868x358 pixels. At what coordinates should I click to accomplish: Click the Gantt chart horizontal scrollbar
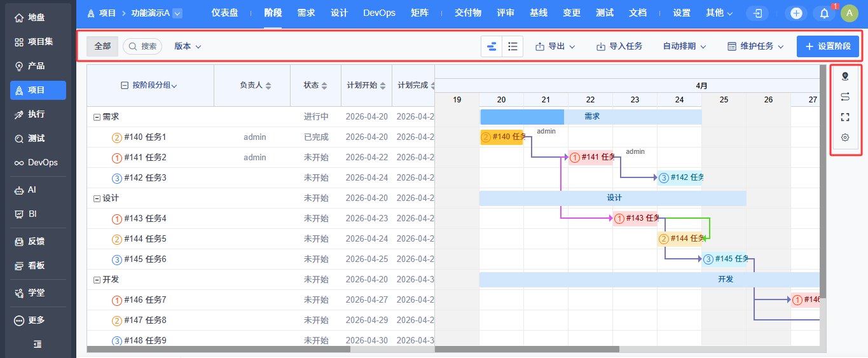[x=527, y=349]
